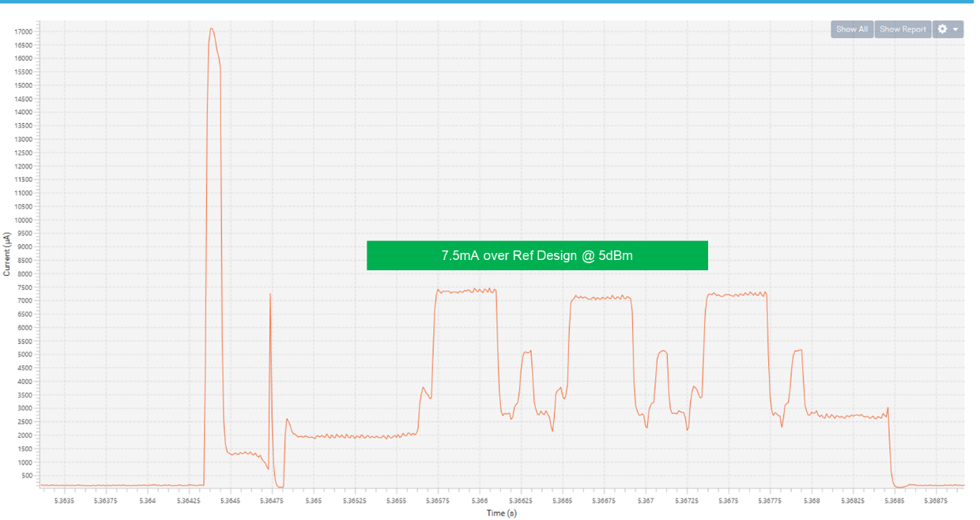Click the 5000 label on current axis
Viewport: 980px width, 520px height.
coord(24,354)
